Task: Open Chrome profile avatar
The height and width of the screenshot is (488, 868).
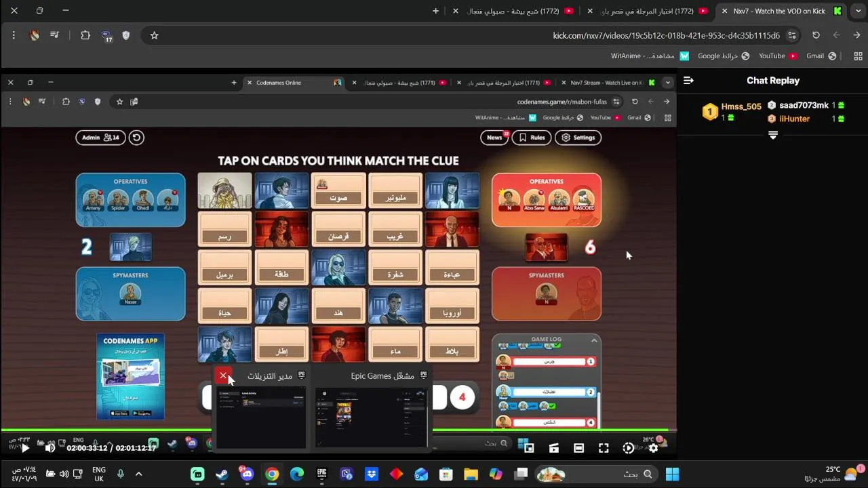Action: 35,35
